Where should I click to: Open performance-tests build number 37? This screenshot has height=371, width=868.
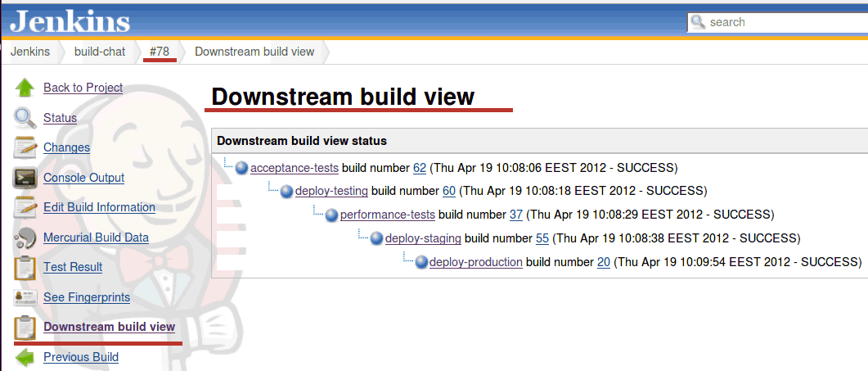point(516,215)
